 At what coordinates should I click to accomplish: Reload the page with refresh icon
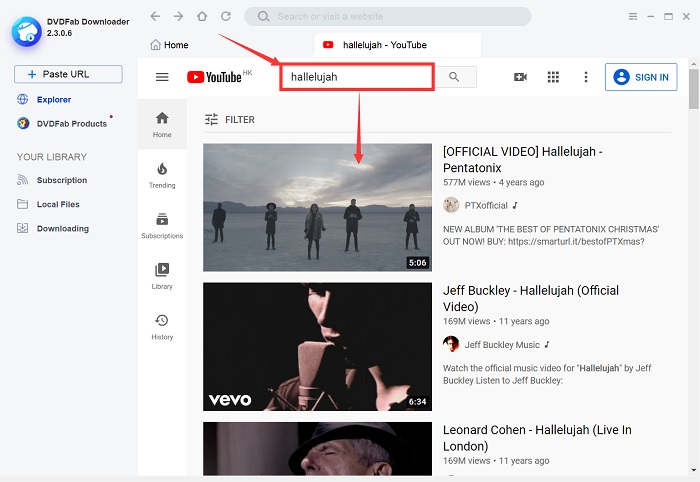click(x=226, y=17)
